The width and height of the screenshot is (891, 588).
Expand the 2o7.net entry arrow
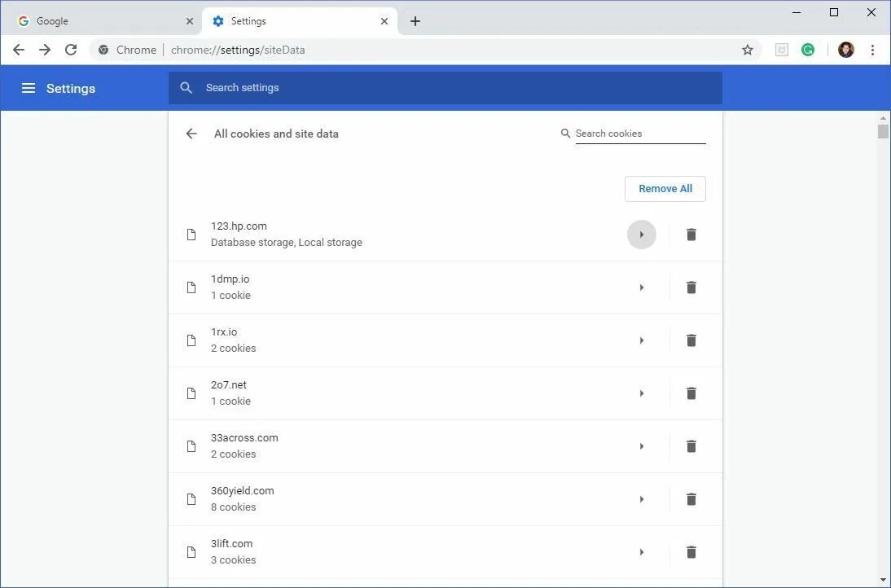tap(642, 393)
